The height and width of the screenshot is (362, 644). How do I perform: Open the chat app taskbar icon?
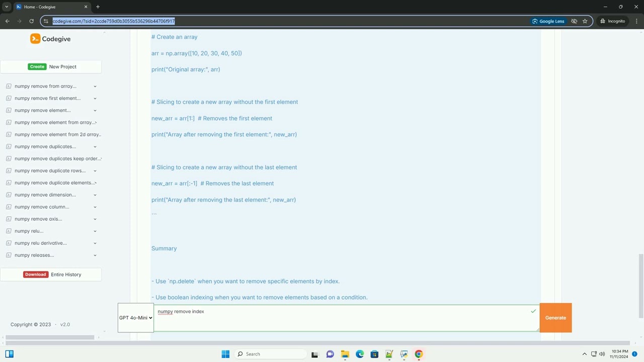point(330,354)
